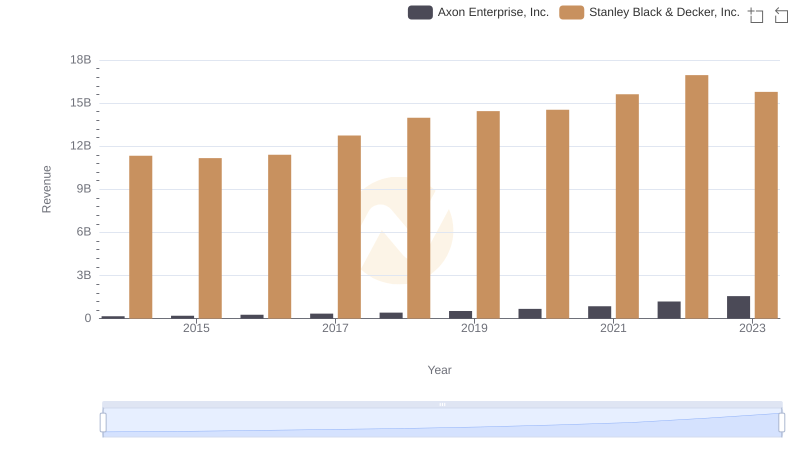Click the 9B y-axis label
Viewport: 800px width, 461px height.
[x=84, y=189]
